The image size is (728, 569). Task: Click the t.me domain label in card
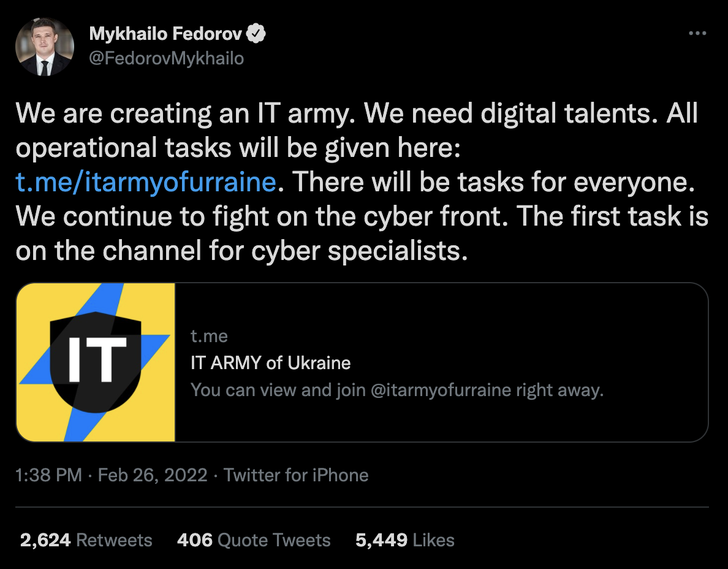point(209,336)
